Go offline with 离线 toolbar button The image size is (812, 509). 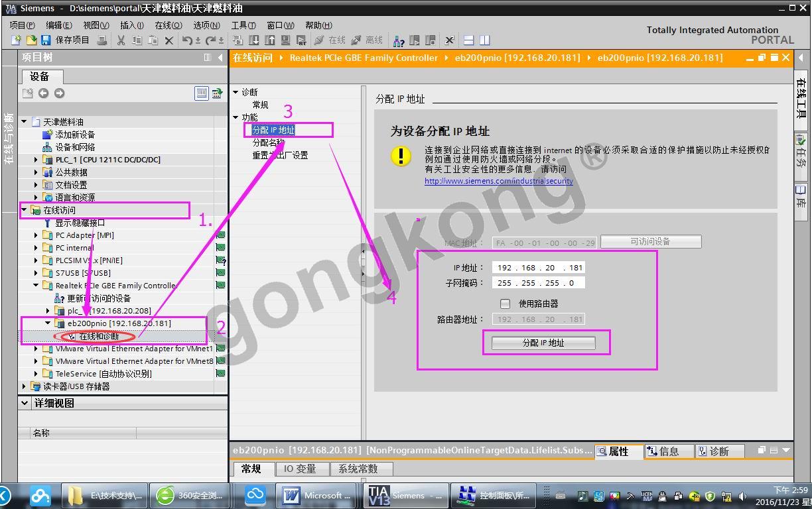(x=367, y=40)
